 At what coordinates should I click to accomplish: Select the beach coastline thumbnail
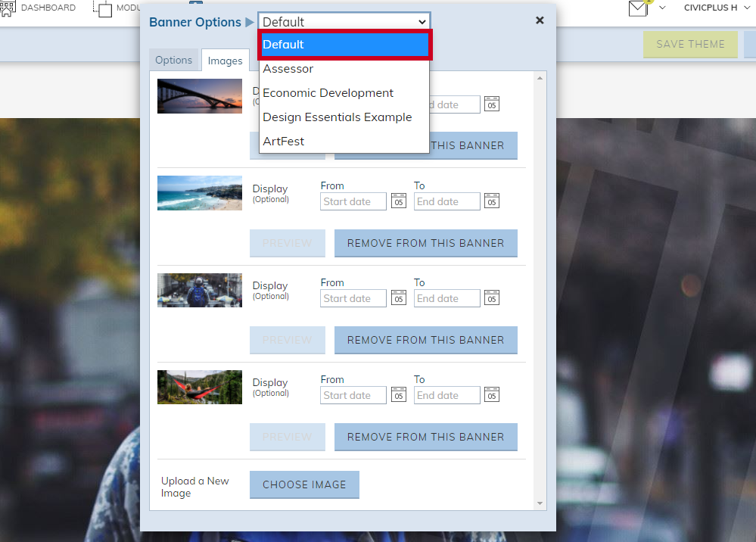tap(200, 193)
